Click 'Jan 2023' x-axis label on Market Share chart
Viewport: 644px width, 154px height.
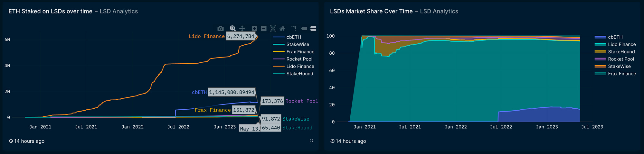pos(547,127)
